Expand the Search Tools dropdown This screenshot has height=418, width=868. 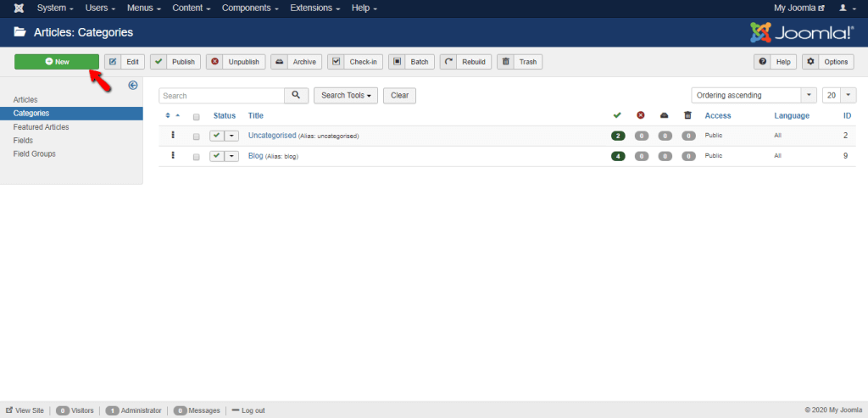346,95
